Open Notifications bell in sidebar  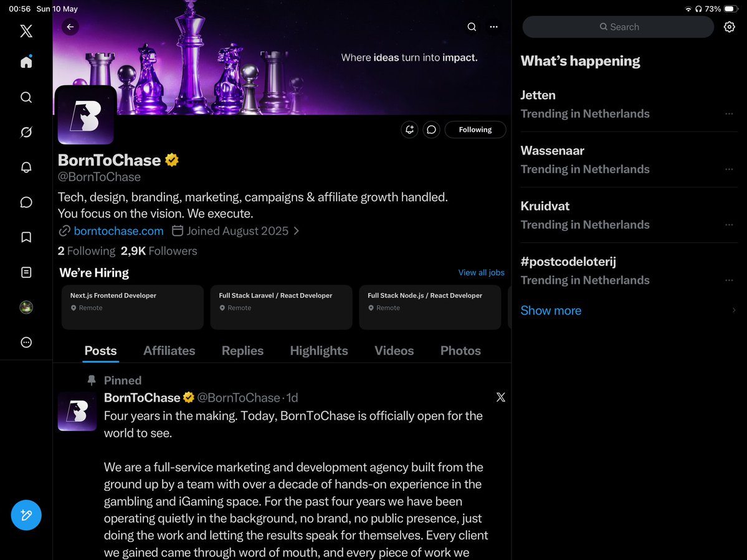pyautogui.click(x=26, y=167)
